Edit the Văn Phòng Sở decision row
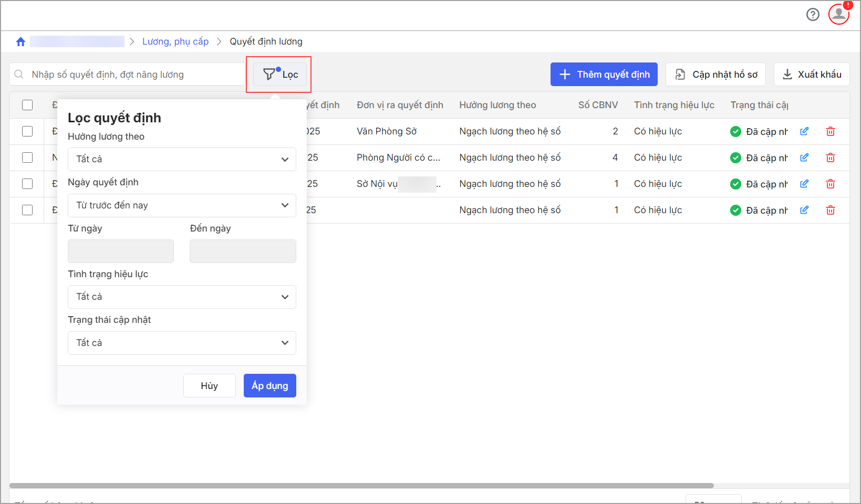861x504 pixels. [804, 131]
